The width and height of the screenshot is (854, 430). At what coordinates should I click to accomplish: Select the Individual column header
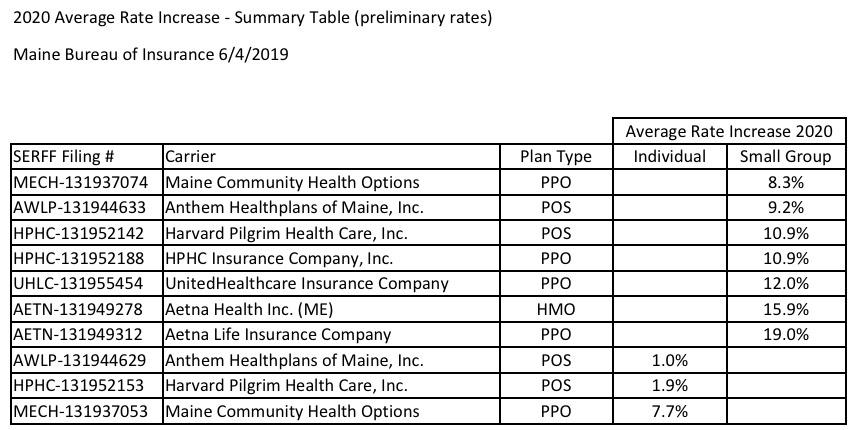[x=669, y=157]
